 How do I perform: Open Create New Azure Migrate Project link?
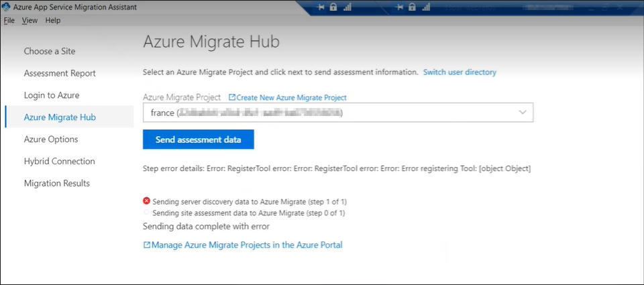pyautogui.click(x=291, y=97)
